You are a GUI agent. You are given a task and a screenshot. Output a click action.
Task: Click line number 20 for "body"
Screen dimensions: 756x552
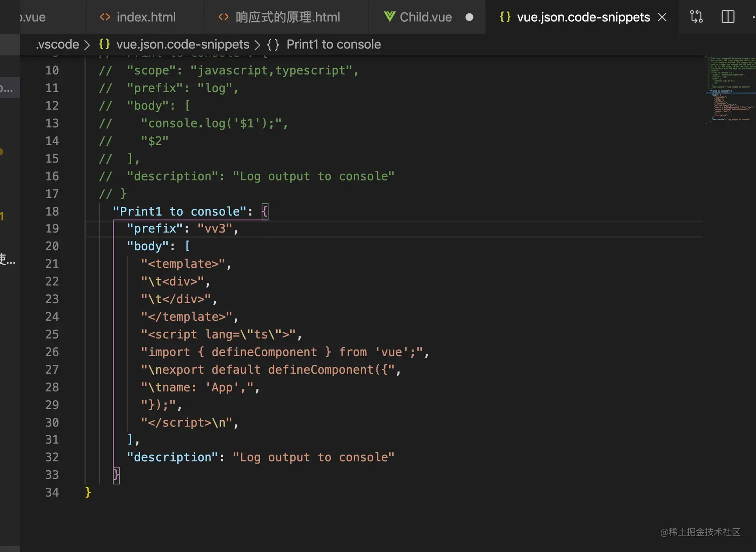click(52, 246)
